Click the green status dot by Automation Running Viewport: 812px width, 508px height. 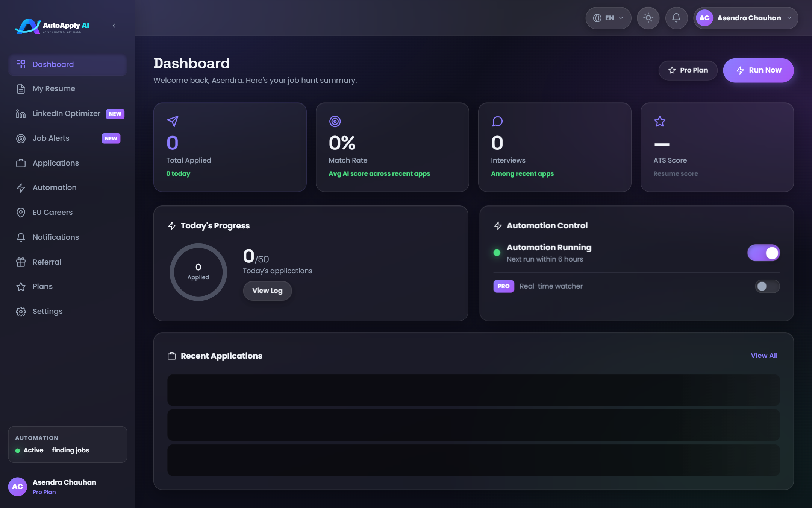pyautogui.click(x=497, y=253)
